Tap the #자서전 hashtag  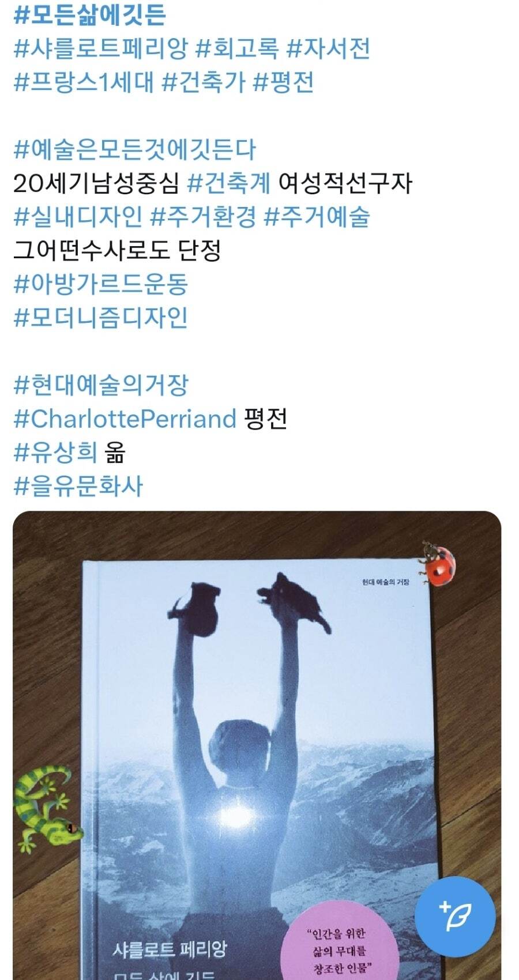click(x=329, y=48)
